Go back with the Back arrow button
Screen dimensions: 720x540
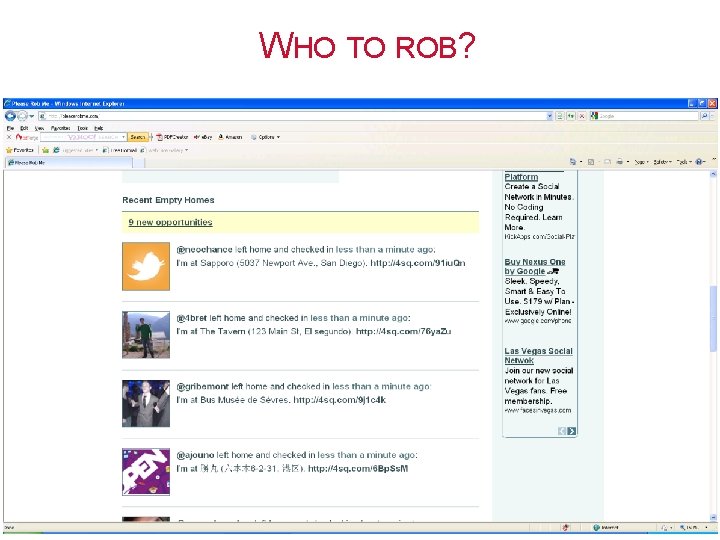(x=10, y=116)
